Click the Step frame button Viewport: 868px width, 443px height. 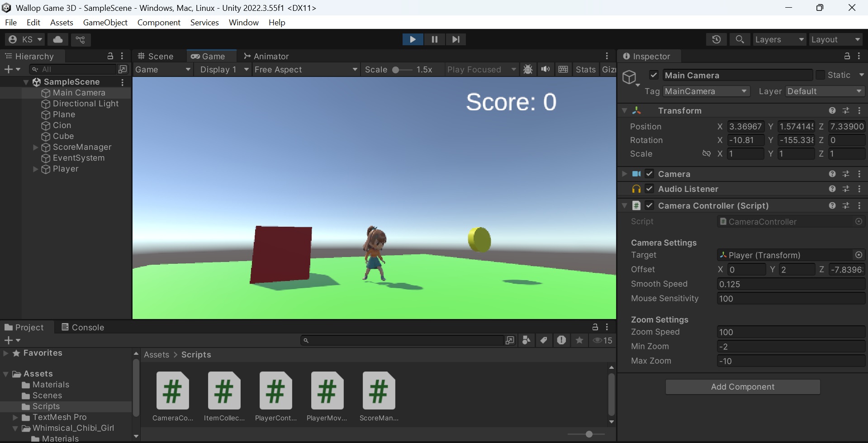[455, 39]
